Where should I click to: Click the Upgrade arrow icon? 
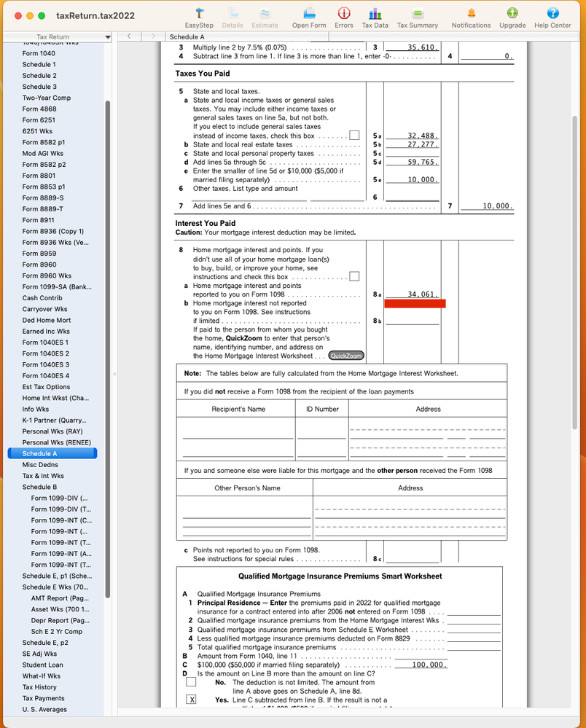tap(512, 13)
